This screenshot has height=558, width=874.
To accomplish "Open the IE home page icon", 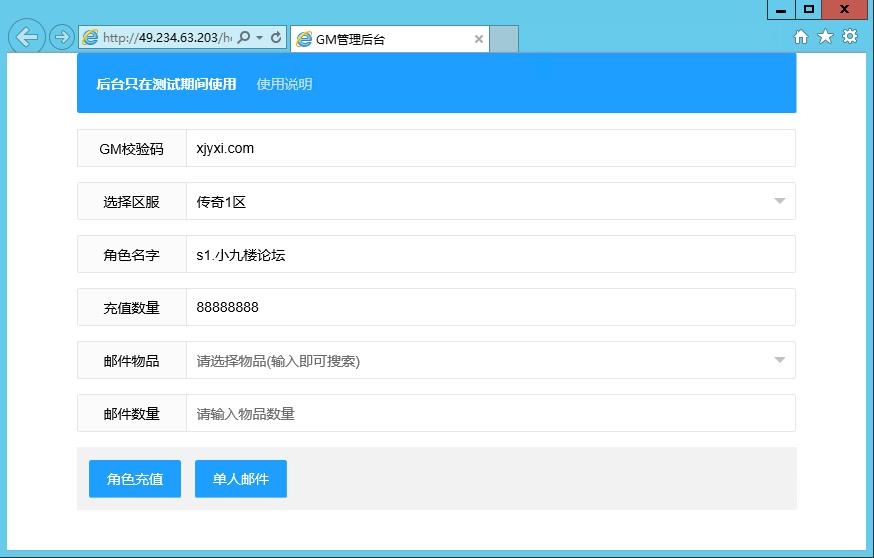I will coord(801,37).
